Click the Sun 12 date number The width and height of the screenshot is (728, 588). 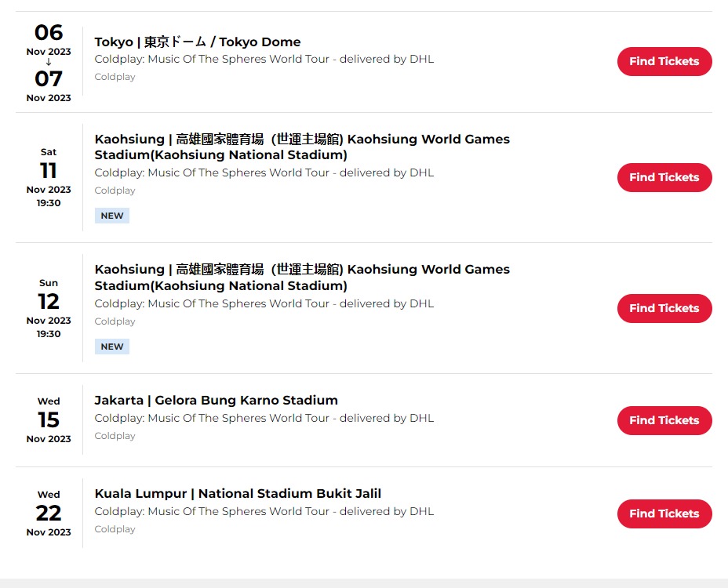click(x=49, y=302)
